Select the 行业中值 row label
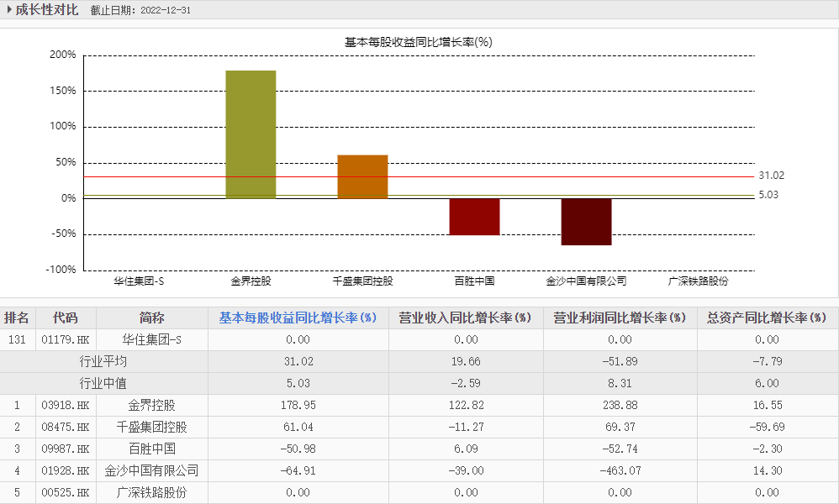 coord(103,384)
